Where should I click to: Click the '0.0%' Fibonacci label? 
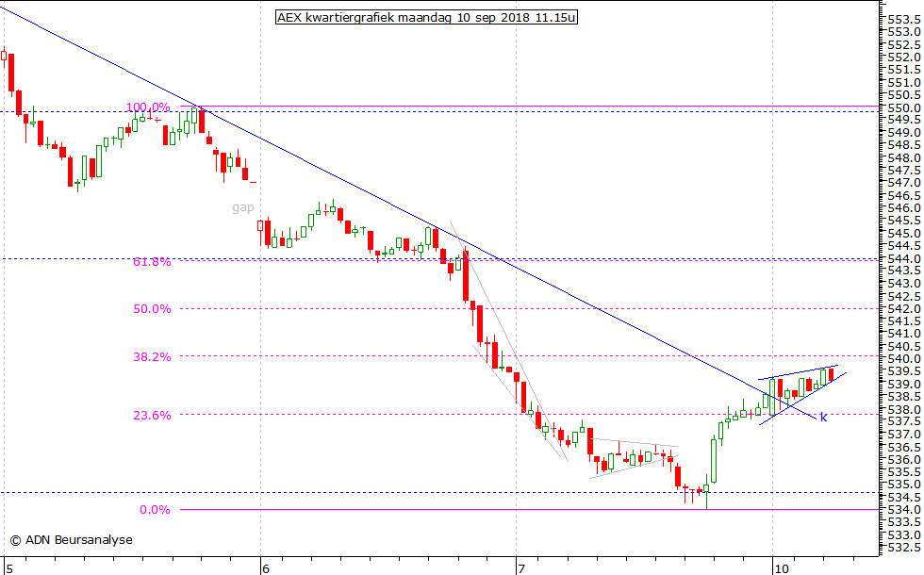155,510
